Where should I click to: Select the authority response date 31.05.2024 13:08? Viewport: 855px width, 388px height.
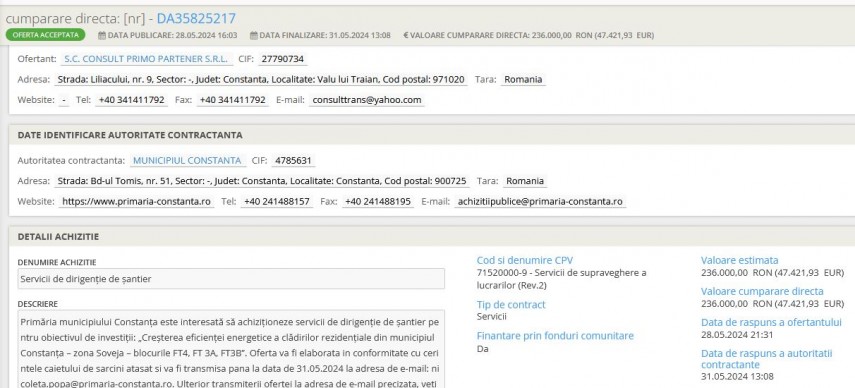pyautogui.click(x=737, y=376)
